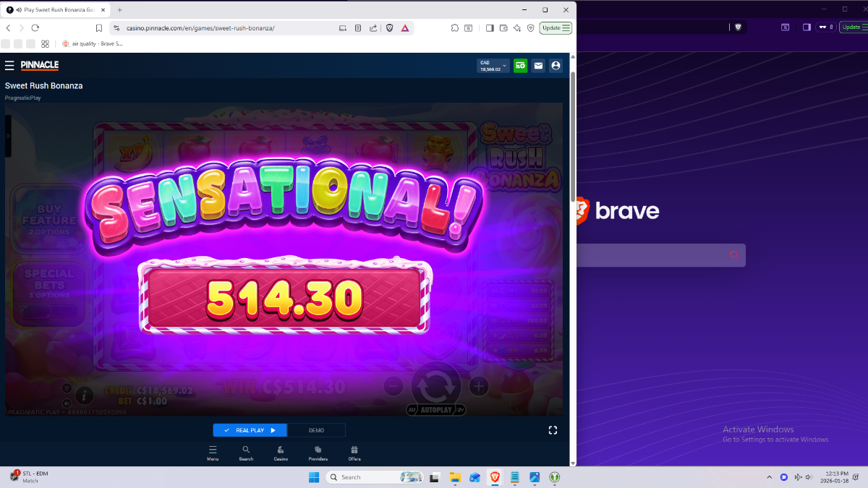Click the Pinnacle logo
This screenshot has width=868, height=488.
coord(40,66)
